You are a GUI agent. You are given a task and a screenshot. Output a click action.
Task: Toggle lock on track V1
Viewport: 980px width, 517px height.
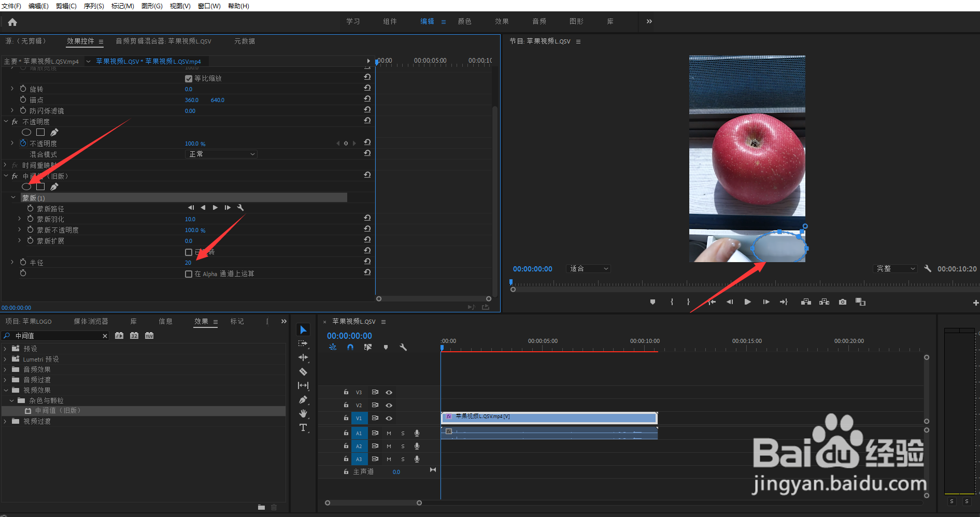(x=346, y=418)
